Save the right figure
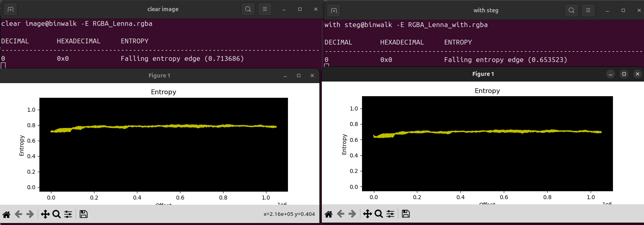 (x=406, y=214)
